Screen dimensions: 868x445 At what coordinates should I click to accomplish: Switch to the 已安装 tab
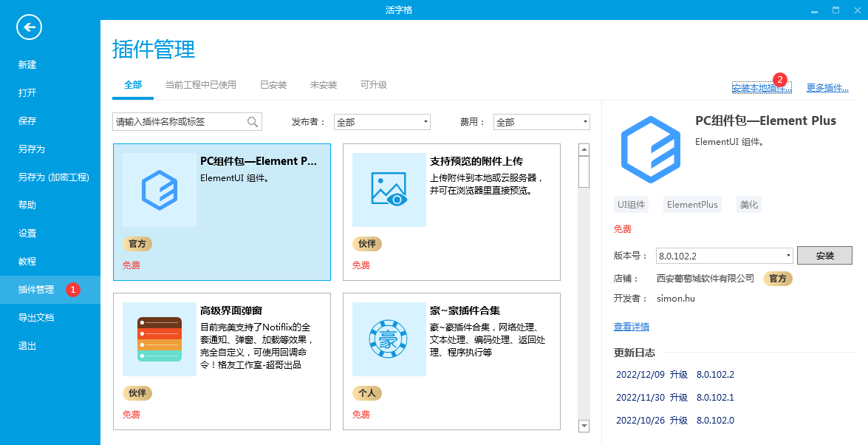click(273, 85)
